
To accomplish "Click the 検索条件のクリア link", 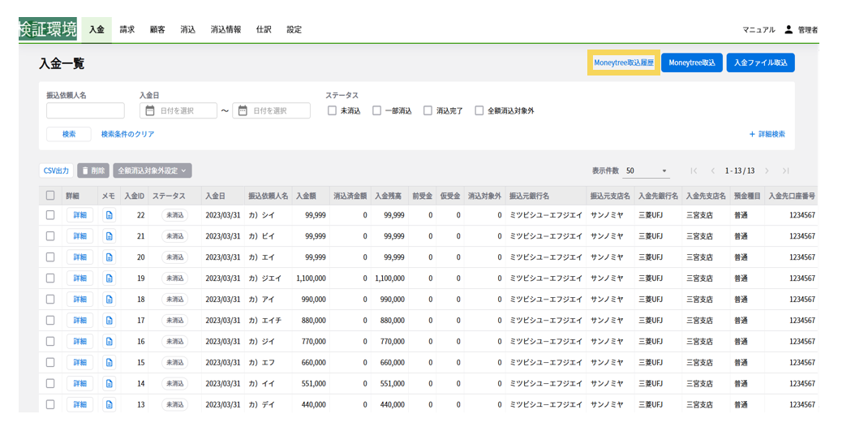I will click(x=127, y=135).
